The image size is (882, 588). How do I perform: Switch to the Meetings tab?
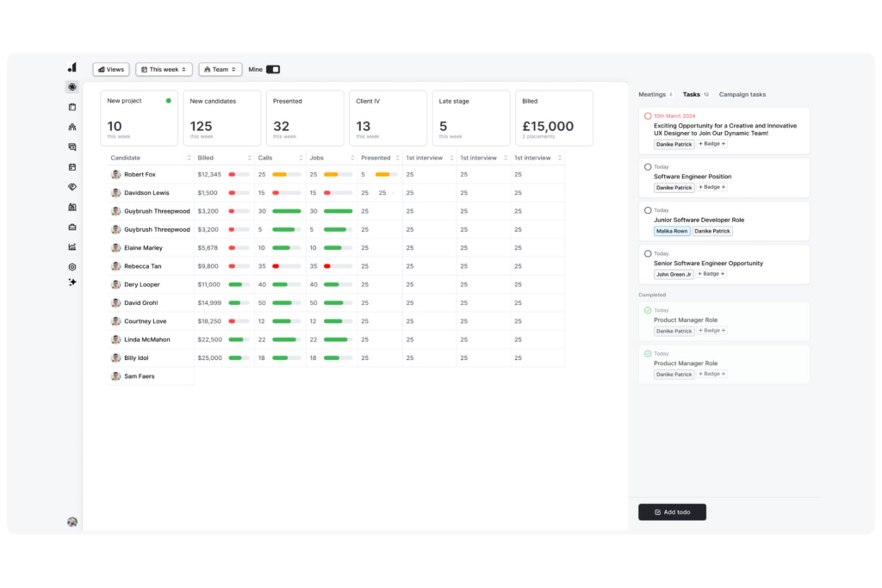pos(655,95)
